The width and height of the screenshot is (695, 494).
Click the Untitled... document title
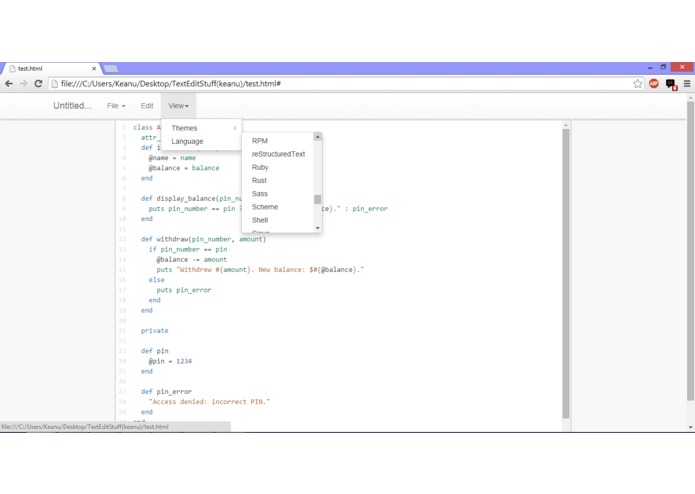[72, 106]
